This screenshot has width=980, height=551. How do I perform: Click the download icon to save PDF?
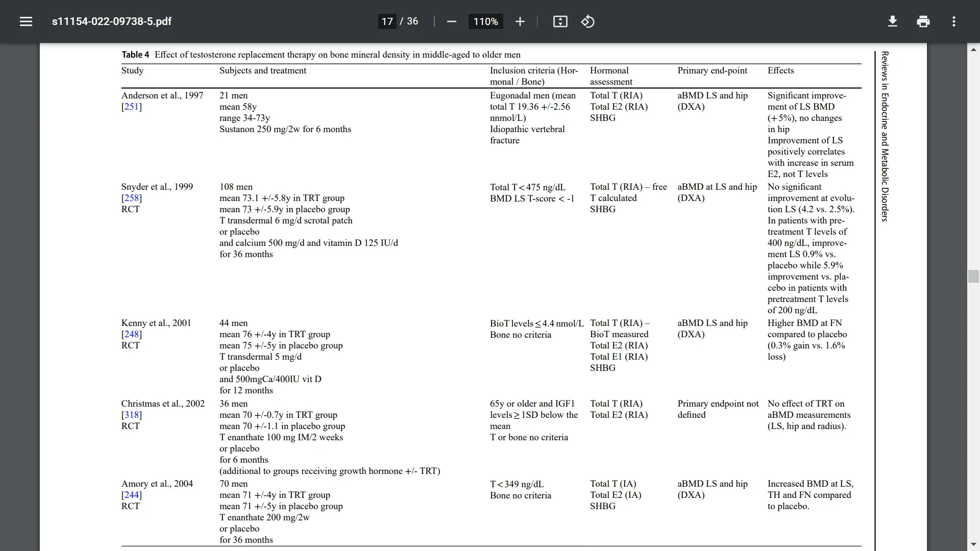pos(893,21)
